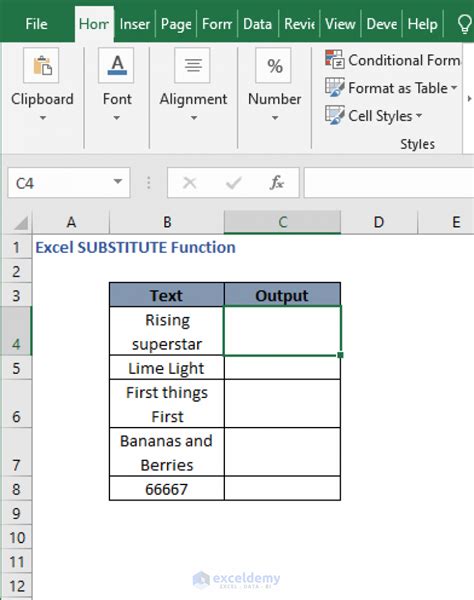Image resolution: width=474 pixels, height=600 pixels.
Task: Expand the Alignment group arrow
Action: tap(194, 118)
